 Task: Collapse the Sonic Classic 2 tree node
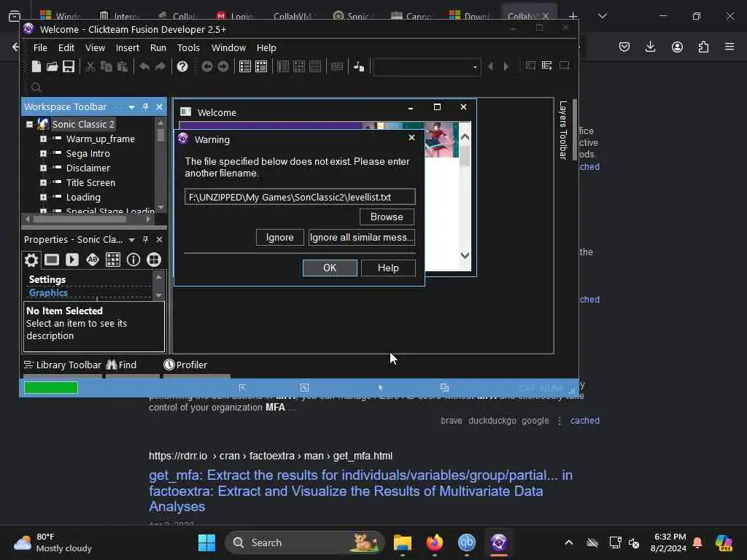coord(29,124)
